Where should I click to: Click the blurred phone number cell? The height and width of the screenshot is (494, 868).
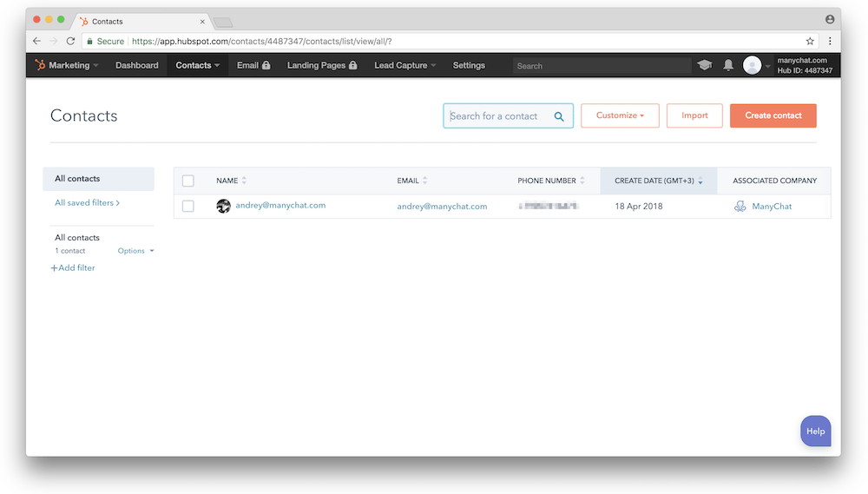click(x=549, y=206)
